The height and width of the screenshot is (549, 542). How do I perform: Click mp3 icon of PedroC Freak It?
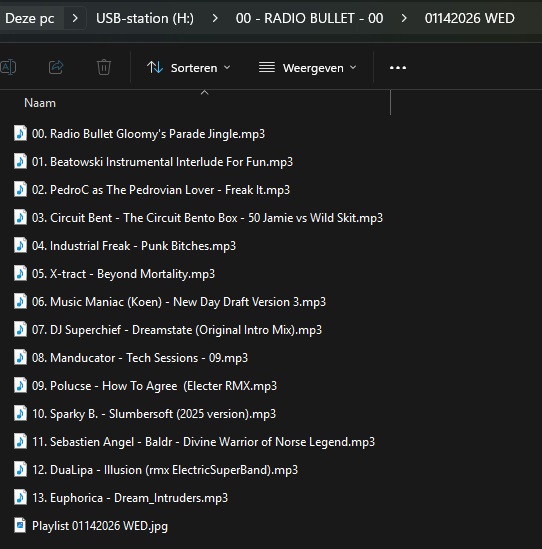pyautogui.click(x=20, y=189)
